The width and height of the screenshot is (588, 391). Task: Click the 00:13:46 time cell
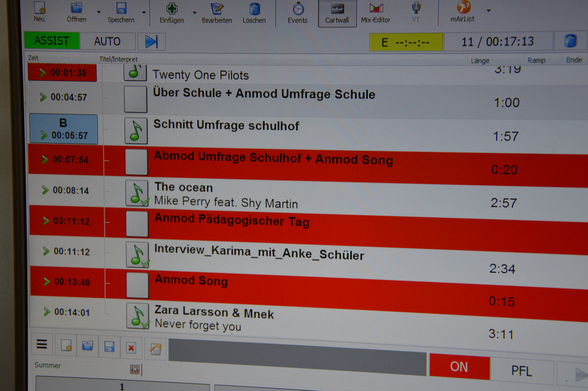(67, 282)
